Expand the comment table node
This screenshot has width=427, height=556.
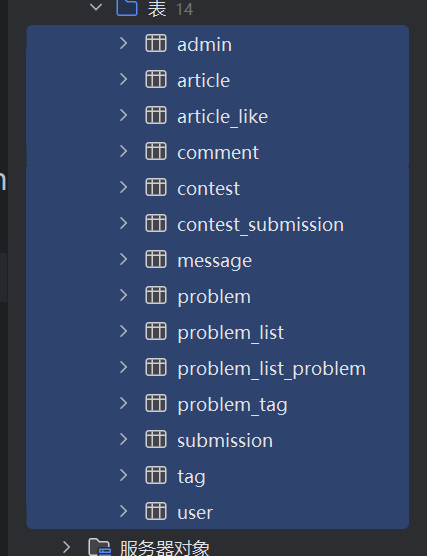(123, 151)
